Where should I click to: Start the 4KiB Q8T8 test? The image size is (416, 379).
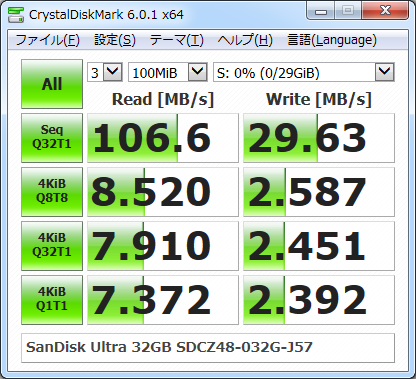(x=52, y=192)
